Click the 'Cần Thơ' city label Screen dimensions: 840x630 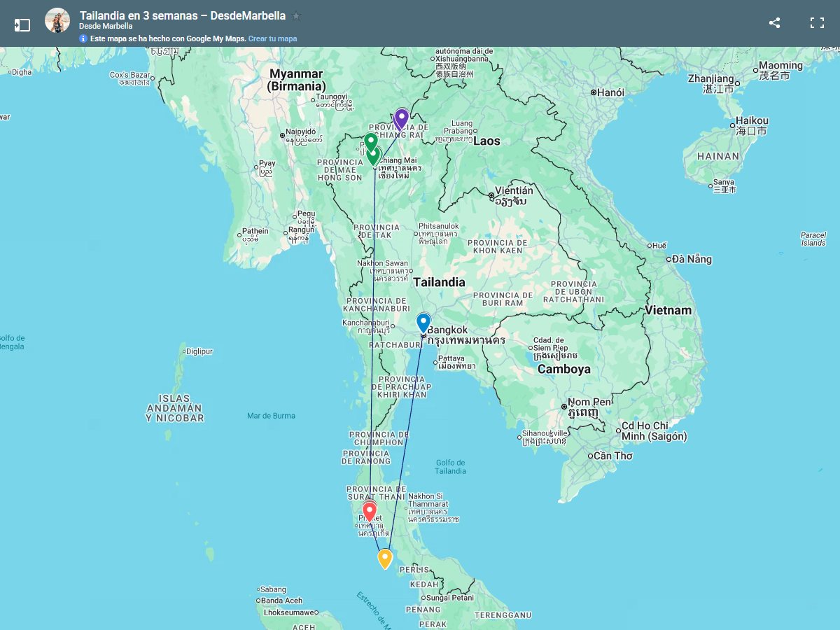(x=613, y=456)
